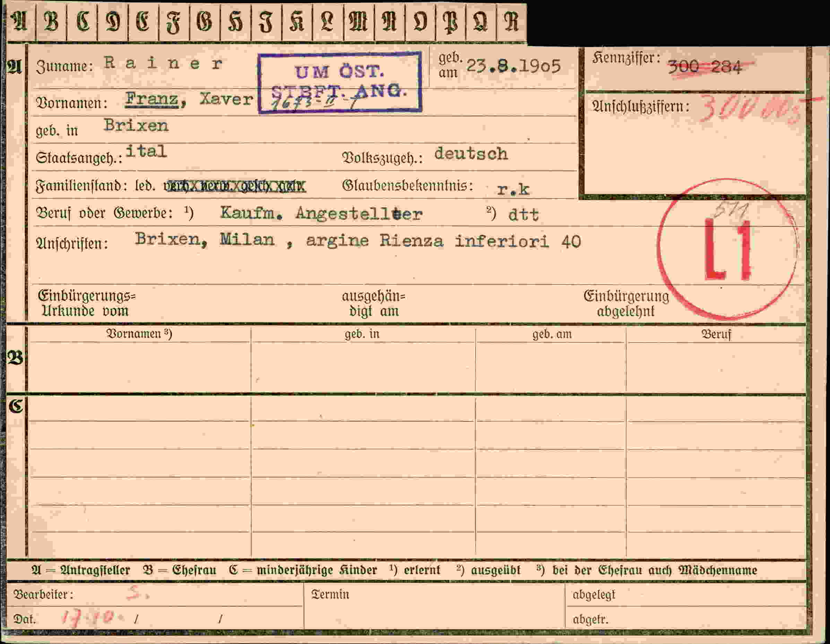Screen dimensions: 830x644
Task: Click the surname 'Rainer'
Action: (164, 63)
